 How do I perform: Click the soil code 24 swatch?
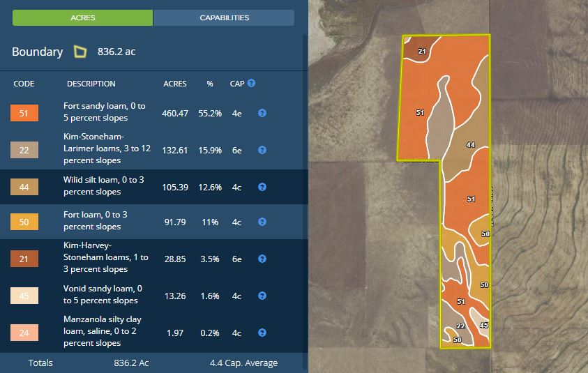coord(24,333)
